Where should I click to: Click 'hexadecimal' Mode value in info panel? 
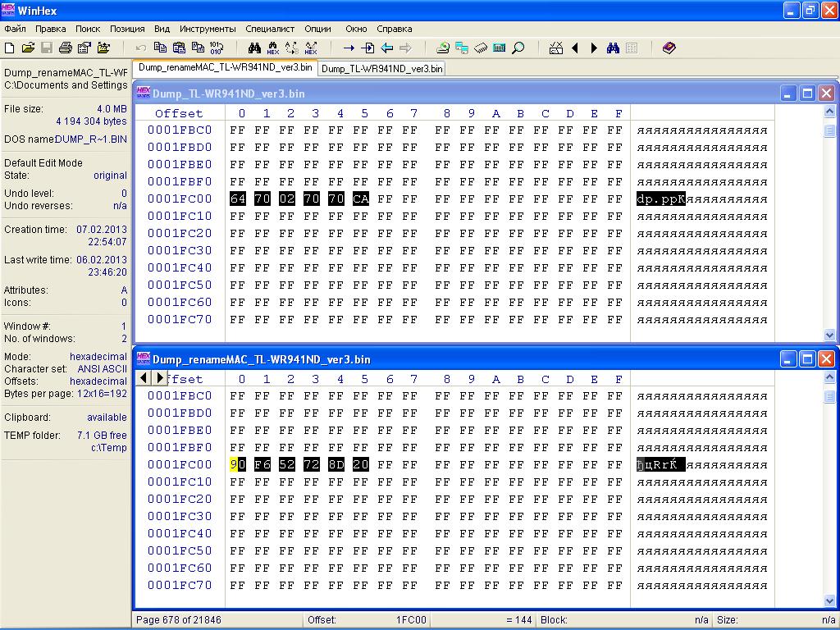[x=98, y=356]
